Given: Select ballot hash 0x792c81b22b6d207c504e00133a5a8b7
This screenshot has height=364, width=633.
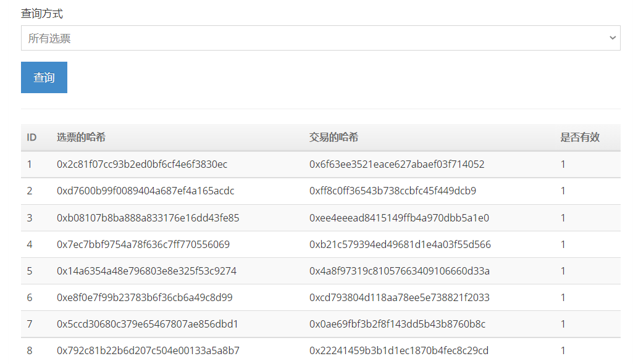Looking at the screenshot, I should coord(148,350).
